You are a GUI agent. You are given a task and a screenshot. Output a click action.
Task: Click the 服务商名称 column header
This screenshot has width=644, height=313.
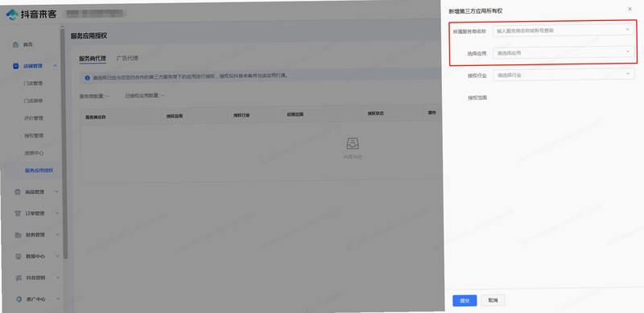[96, 117]
